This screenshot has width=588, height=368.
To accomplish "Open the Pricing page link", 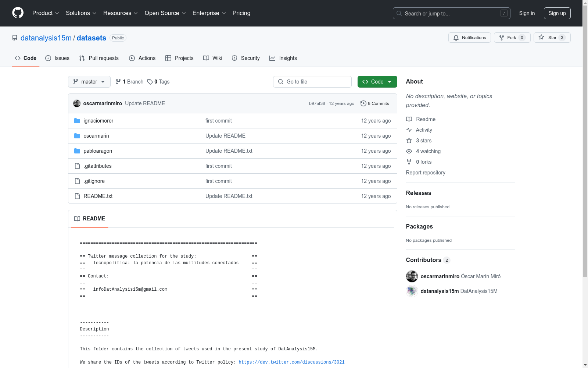I will coord(241,13).
